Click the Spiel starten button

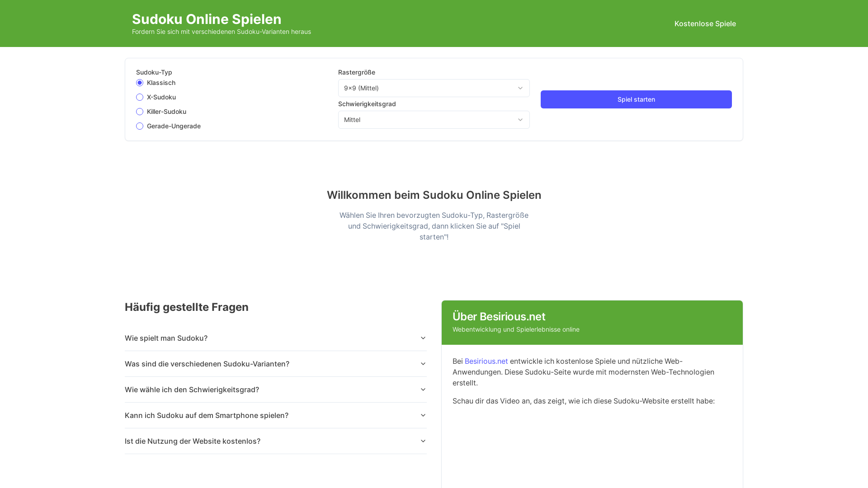636,99
